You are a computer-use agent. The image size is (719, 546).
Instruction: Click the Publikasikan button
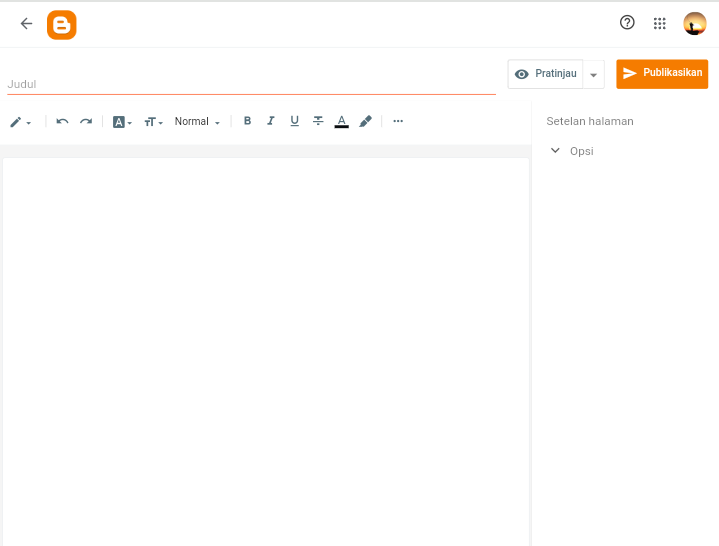coord(662,73)
